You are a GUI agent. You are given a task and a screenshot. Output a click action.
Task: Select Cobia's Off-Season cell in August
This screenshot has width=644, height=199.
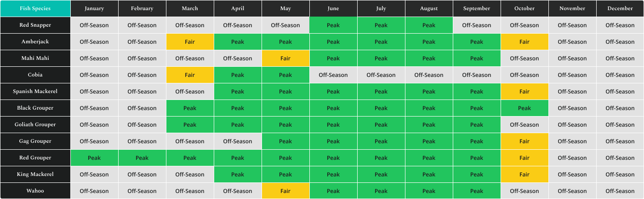click(x=429, y=75)
